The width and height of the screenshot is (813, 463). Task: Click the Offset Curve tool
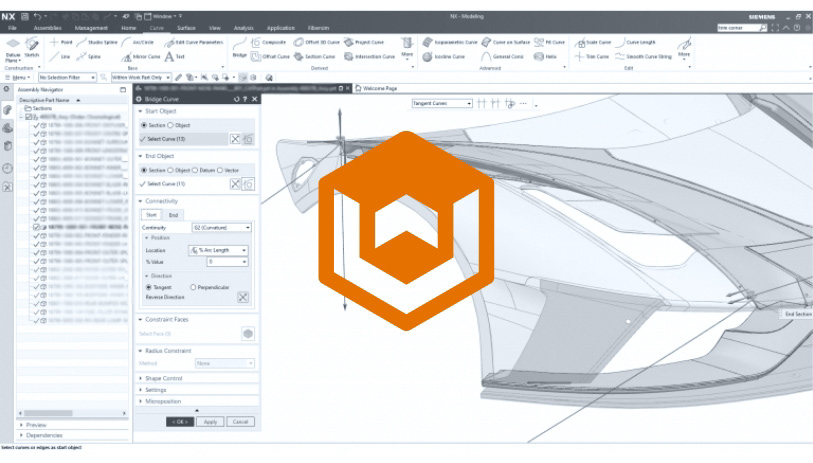click(270, 57)
